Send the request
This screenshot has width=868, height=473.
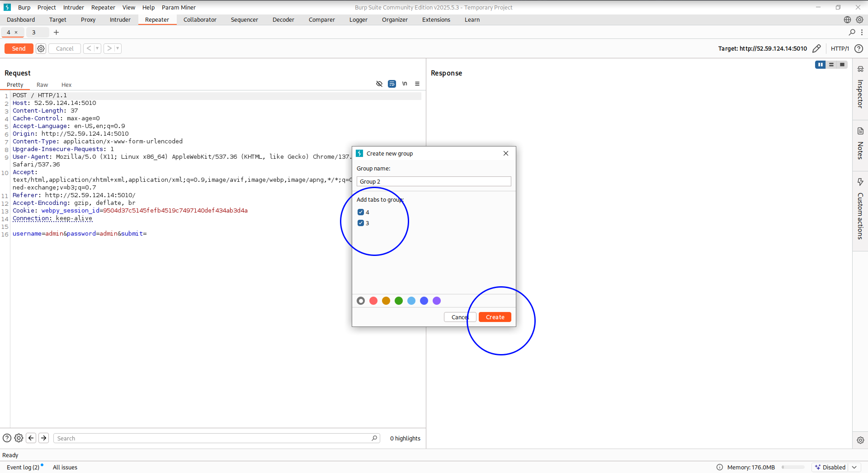pyautogui.click(x=19, y=48)
